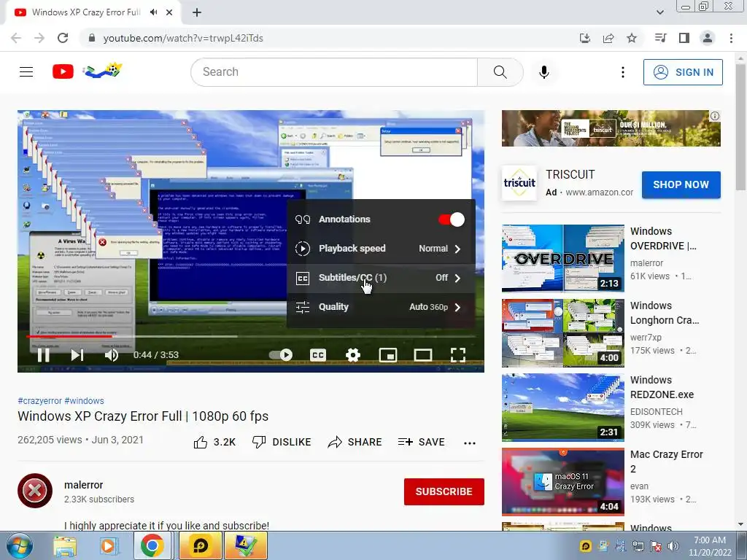Open the YouTube guide hamburger menu
Image resolution: width=747 pixels, height=560 pixels.
point(26,72)
